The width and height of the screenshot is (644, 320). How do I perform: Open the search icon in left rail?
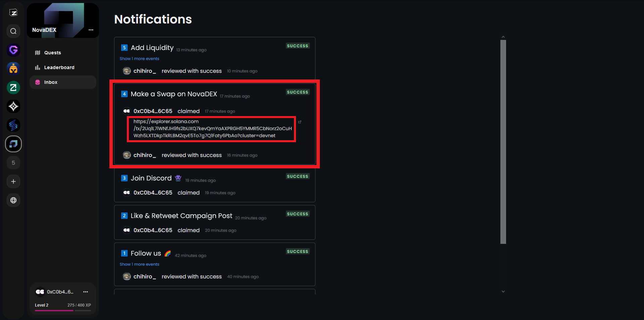tap(13, 31)
